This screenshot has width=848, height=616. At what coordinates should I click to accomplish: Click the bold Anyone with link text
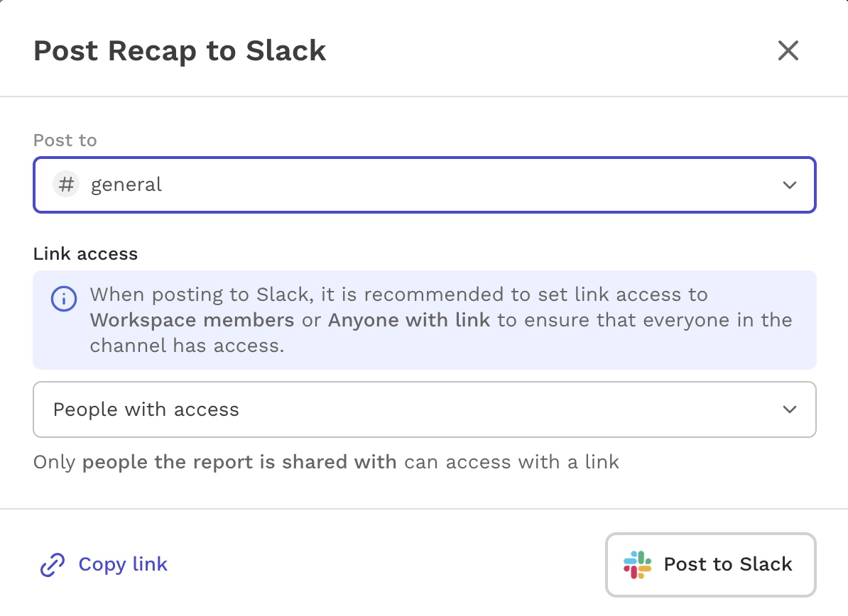click(409, 320)
